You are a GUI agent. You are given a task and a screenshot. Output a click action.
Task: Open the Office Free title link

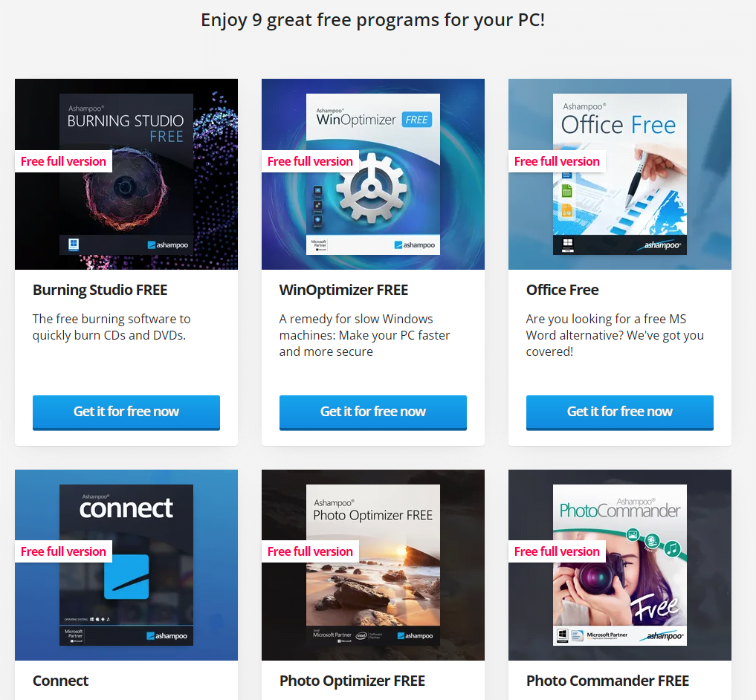click(563, 291)
